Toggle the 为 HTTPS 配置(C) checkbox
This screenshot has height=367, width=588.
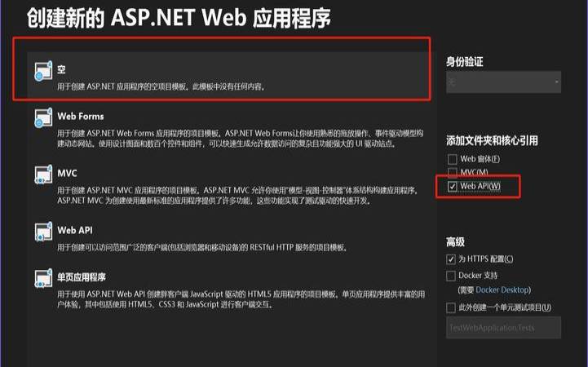[451, 259]
